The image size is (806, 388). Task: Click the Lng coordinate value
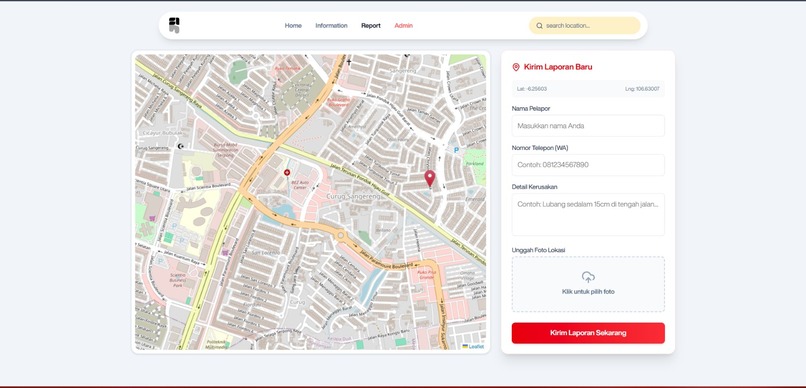point(642,89)
